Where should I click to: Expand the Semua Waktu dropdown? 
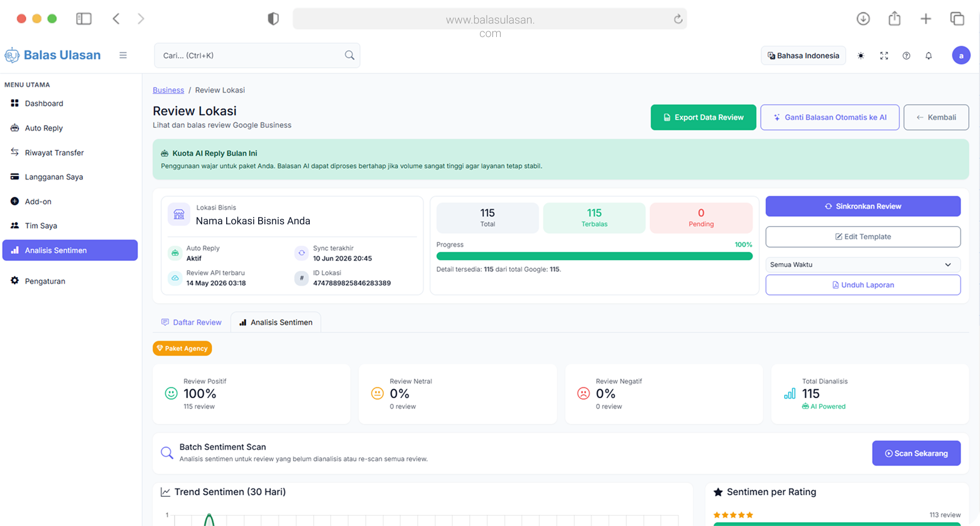pos(863,265)
